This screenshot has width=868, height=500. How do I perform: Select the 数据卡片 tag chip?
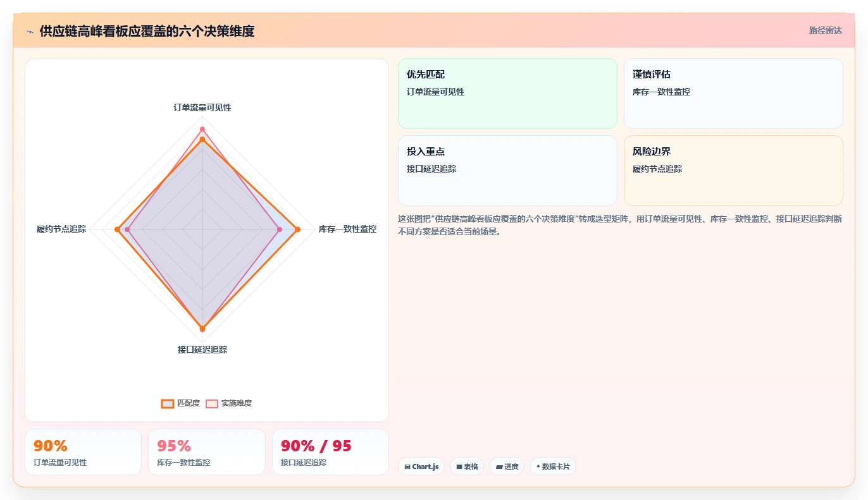[552, 466]
